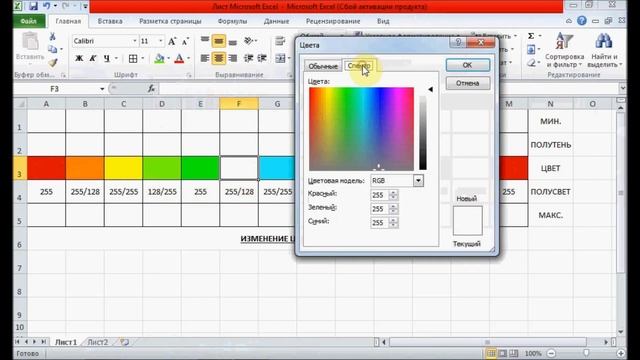This screenshot has width=640, height=360.
Task: Click the new/current color preview box
Action: (x=467, y=221)
